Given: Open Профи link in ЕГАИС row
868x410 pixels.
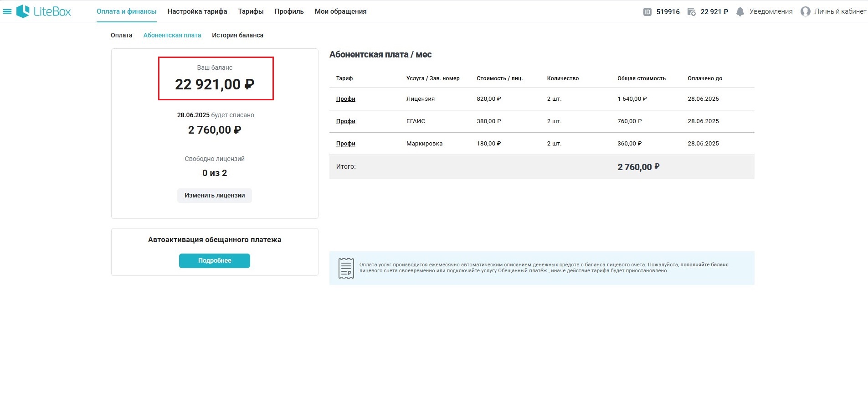Looking at the screenshot, I should tap(346, 121).
